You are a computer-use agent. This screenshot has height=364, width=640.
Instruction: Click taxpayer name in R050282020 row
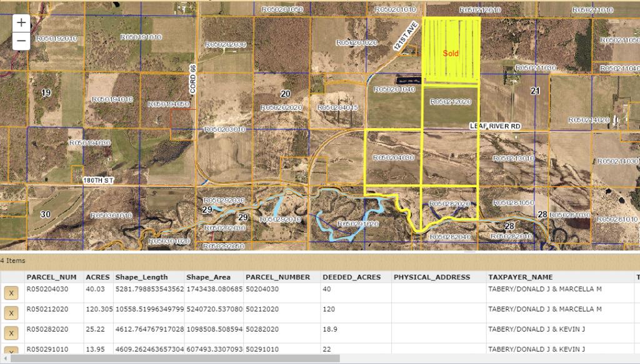(x=536, y=329)
